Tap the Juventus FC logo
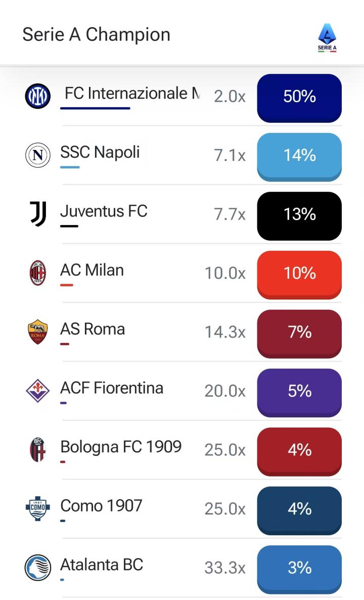The width and height of the screenshot is (364, 600). click(x=38, y=214)
